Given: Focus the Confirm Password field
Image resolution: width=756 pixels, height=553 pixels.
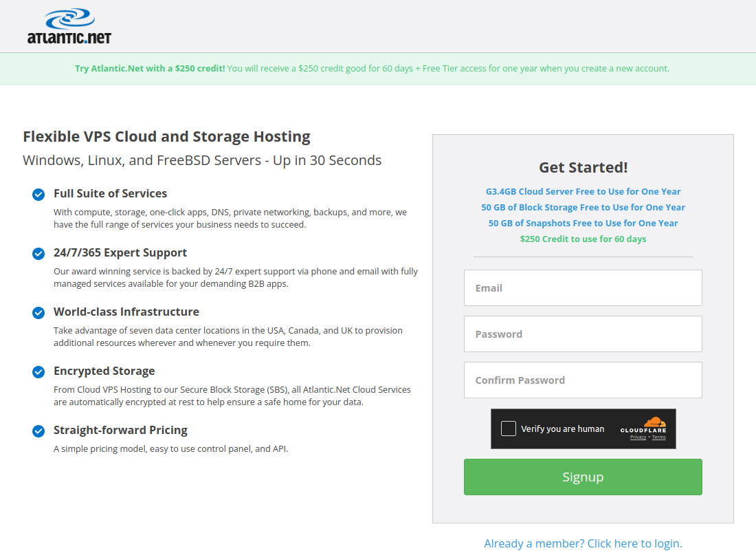Looking at the screenshot, I should tap(583, 380).
